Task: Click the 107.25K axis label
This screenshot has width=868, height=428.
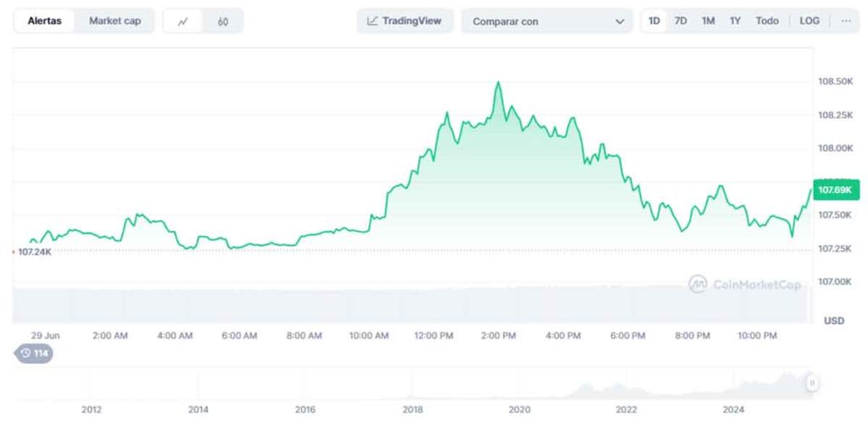Action: (835, 248)
